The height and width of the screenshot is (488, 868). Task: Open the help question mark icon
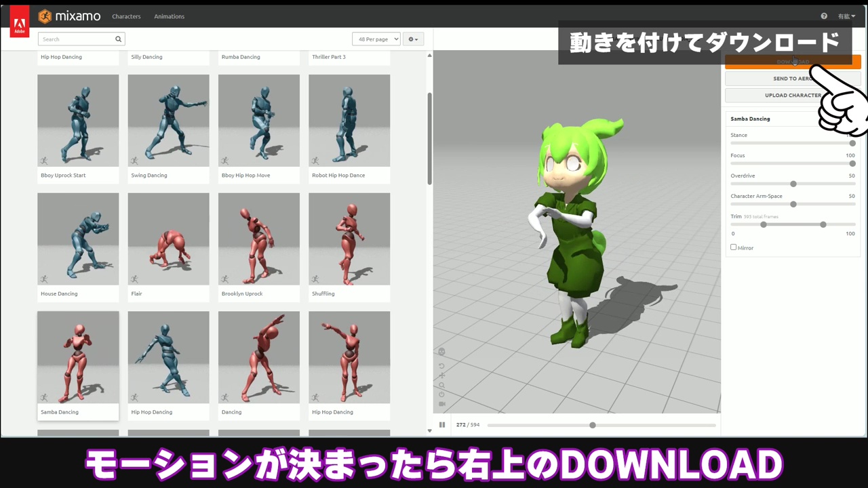[x=824, y=16]
